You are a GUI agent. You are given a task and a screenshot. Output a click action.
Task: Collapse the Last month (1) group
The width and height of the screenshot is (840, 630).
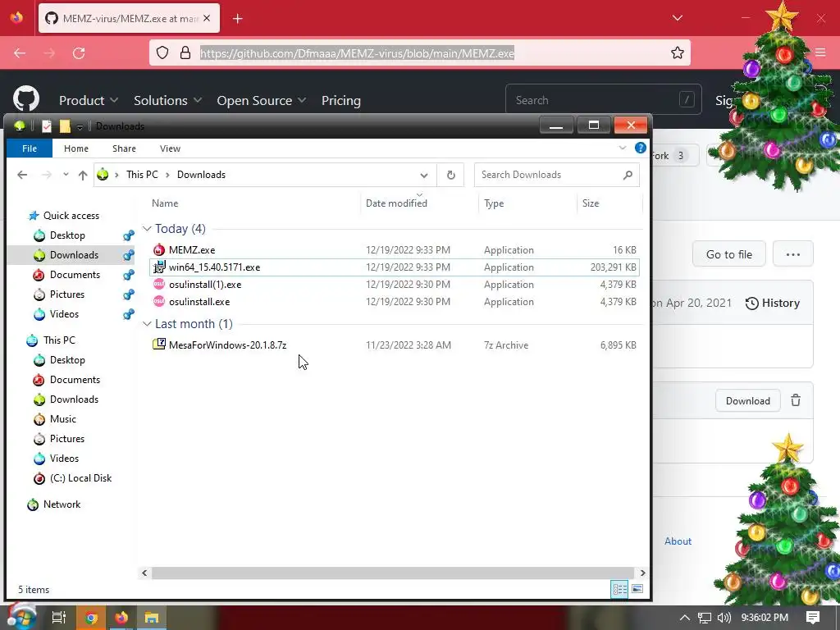coord(147,323)
